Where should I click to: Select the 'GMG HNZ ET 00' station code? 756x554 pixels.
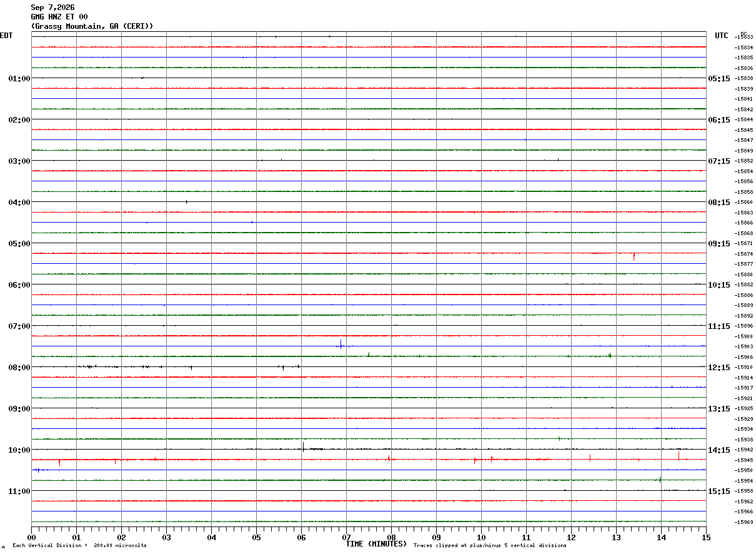[x=59, y=17]
